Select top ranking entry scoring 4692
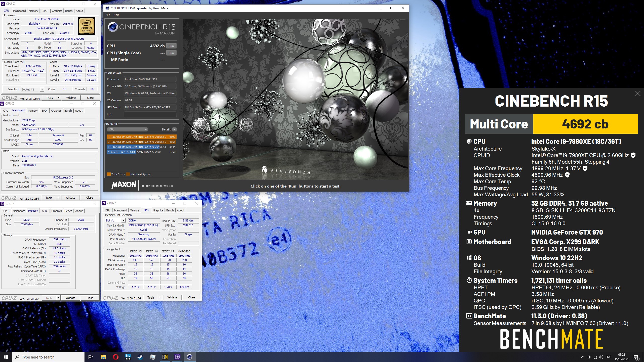 pyautogui.click(x=142, y=137)
